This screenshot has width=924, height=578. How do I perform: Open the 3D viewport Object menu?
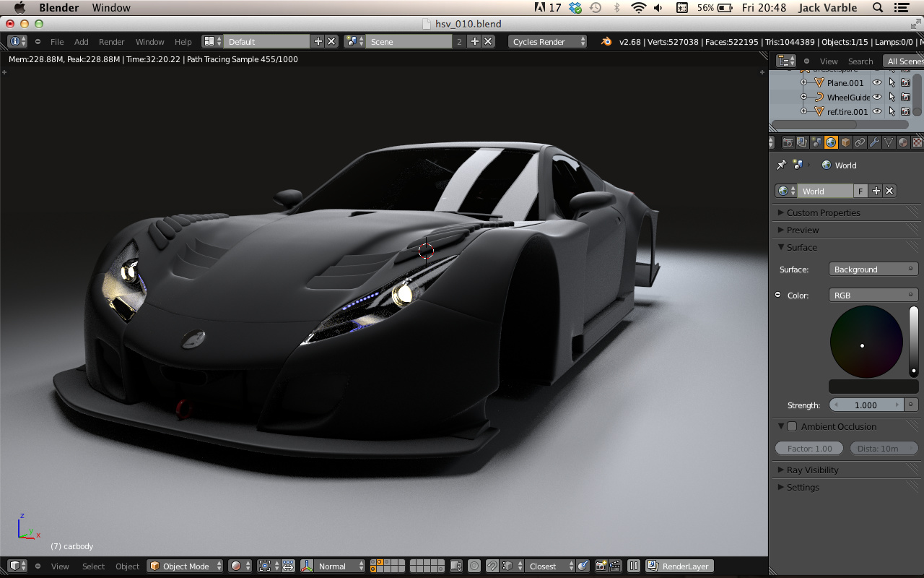pyautogui.click(x=128, y=566)
